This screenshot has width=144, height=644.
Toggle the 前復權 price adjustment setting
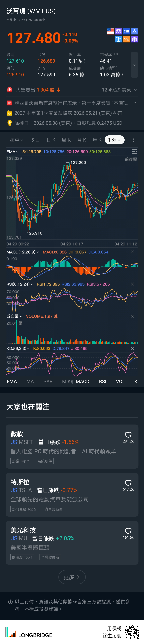click(131, 159)
